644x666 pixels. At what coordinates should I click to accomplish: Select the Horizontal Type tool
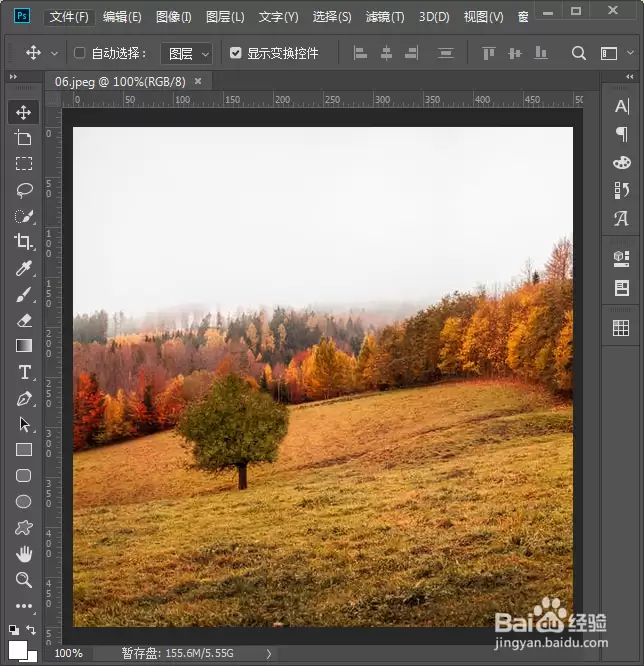25,373
